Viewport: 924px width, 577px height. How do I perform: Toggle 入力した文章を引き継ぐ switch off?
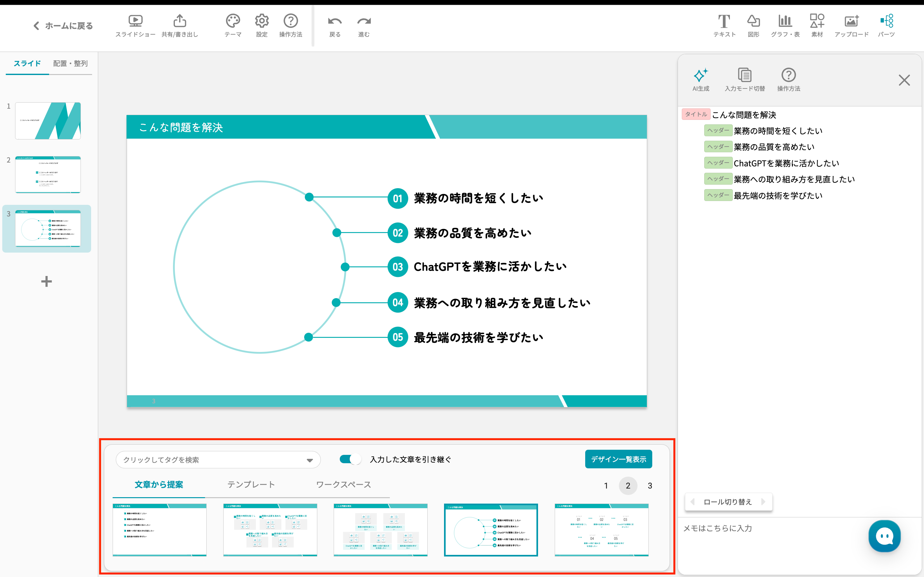point(350,459)
